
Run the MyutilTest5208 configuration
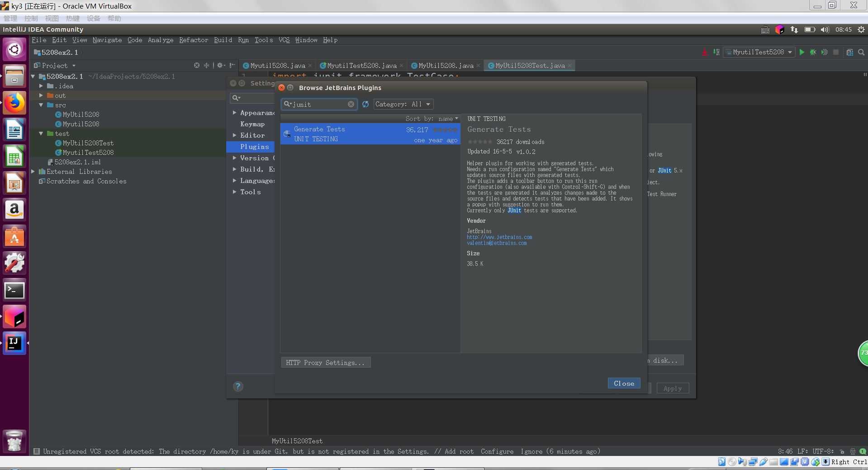[x=802, y=52]
